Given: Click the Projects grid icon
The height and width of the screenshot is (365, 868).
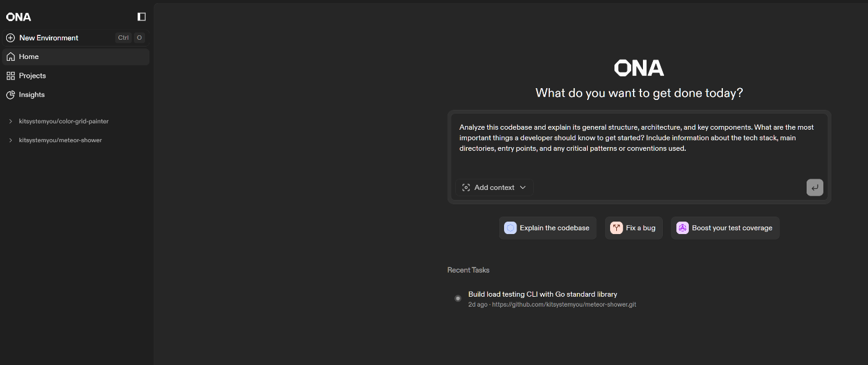Looking at the screenshot, I should (x=11, y=76).
